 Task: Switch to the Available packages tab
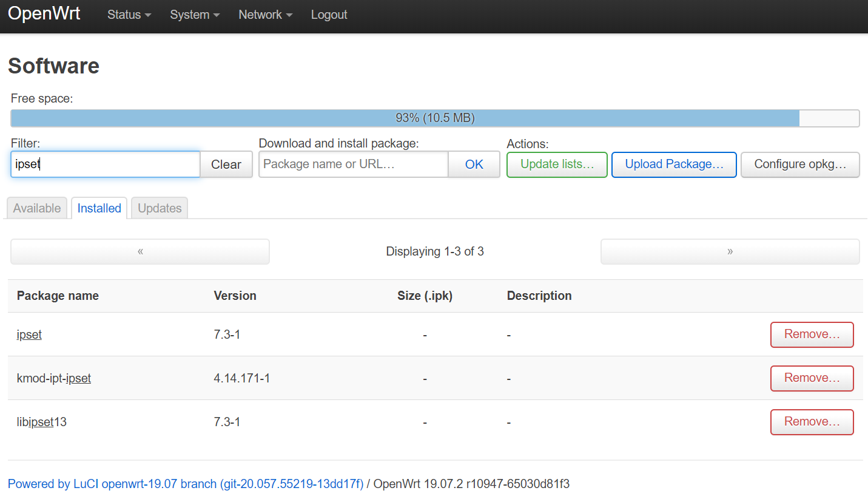tap(36, 208)
